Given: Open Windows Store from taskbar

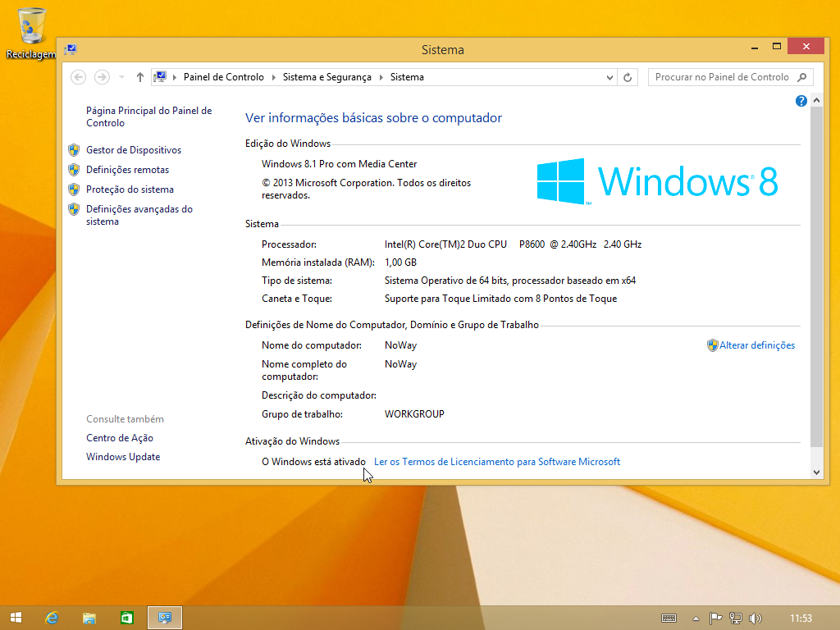Looking at the screenshot, I should (x=126, y=618).
